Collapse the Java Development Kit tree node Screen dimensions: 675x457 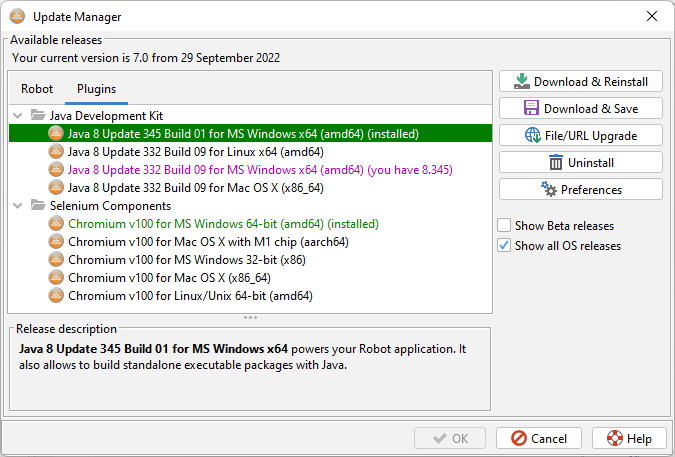[x=19, y=115]
